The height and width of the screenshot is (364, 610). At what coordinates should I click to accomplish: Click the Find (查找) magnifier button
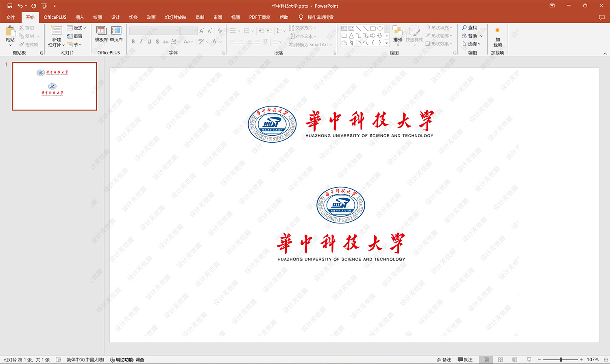pyautogui.click(x=469, y=28)
